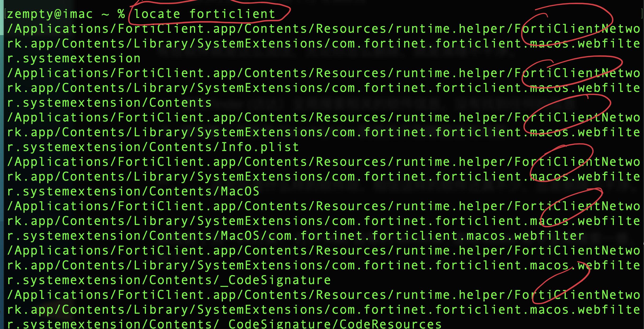Click the word locate in the command
Viewport: 644px width, 329px height.
tap(157, 14)
